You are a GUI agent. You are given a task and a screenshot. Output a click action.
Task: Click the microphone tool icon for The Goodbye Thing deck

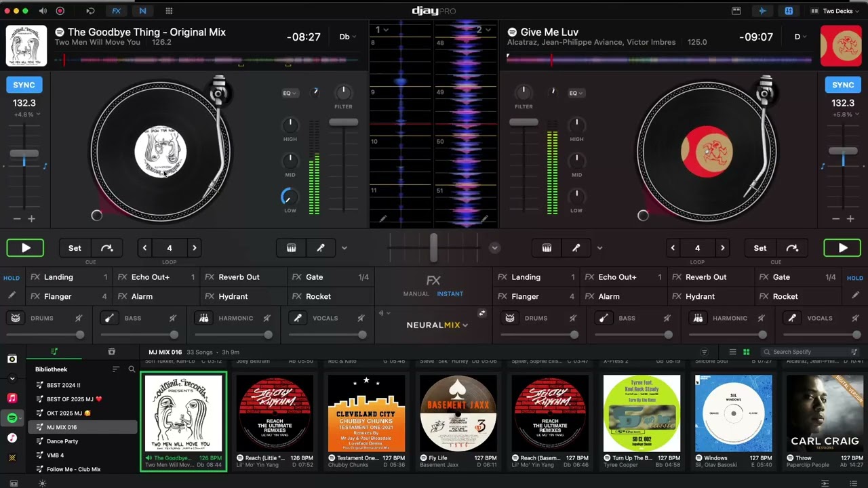321,248
